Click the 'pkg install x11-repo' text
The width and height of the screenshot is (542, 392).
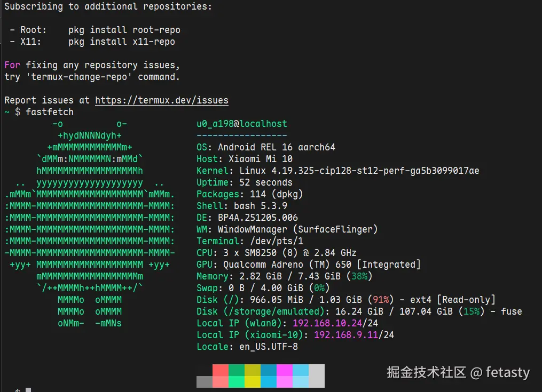[121, 42]
